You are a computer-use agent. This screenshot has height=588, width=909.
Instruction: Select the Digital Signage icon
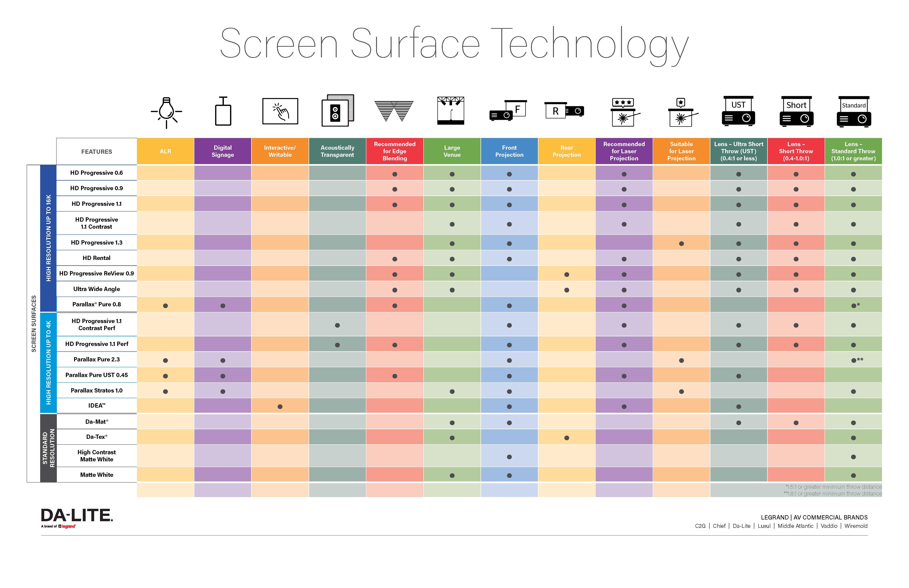223,114
